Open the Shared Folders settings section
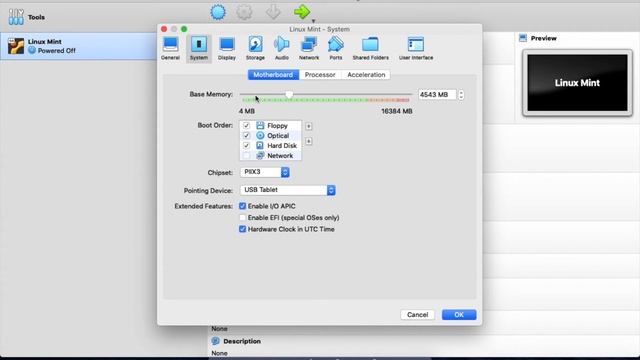This screenshot has width=640, height=360. point(371,48)
